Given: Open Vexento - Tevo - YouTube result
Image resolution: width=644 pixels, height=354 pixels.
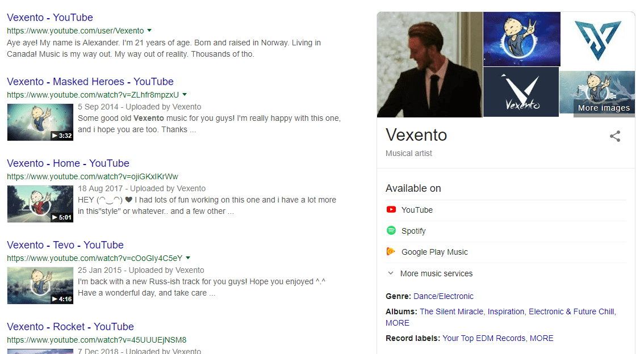Looking at the screenshot, I should pos(65,245).
